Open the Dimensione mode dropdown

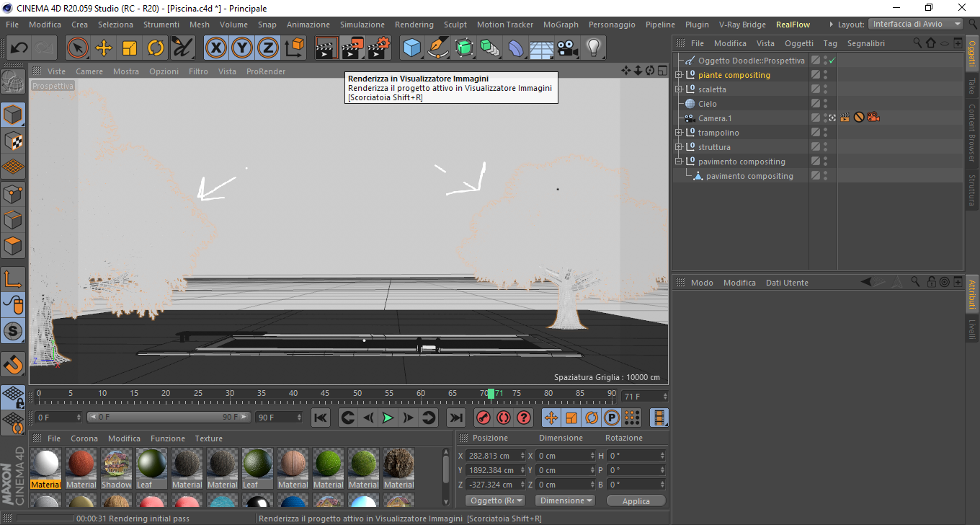(566, 500)
